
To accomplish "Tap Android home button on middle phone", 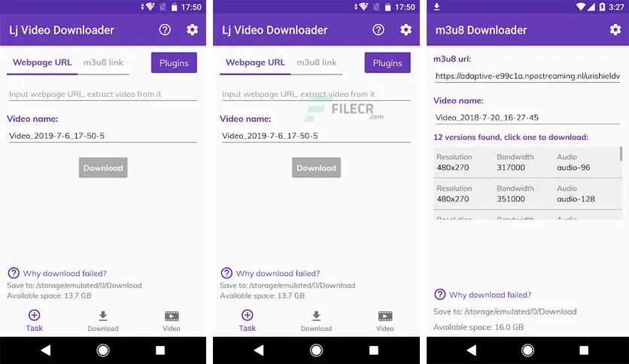I will pyautogui.click(x=316, y=350).
